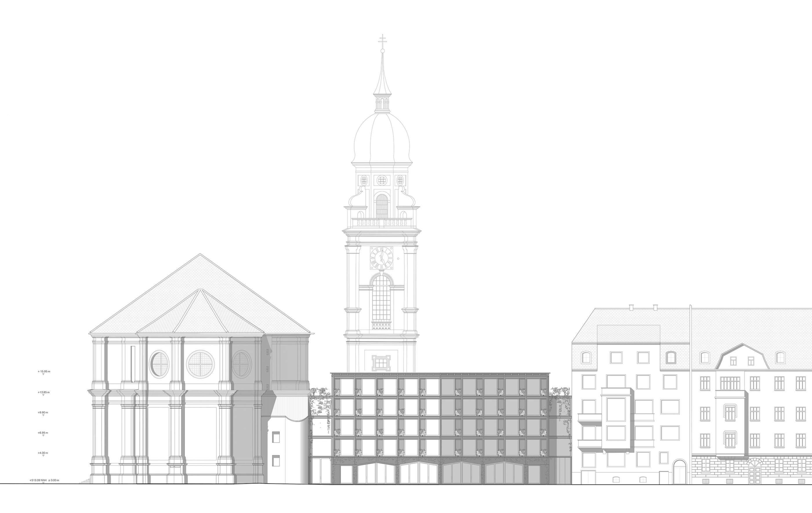Image resolution: width=812 pixels, height=513 pixels.
Task: Click the arched doorway of the townhouse
Action: pyautogui.click(x=679, y=472)
